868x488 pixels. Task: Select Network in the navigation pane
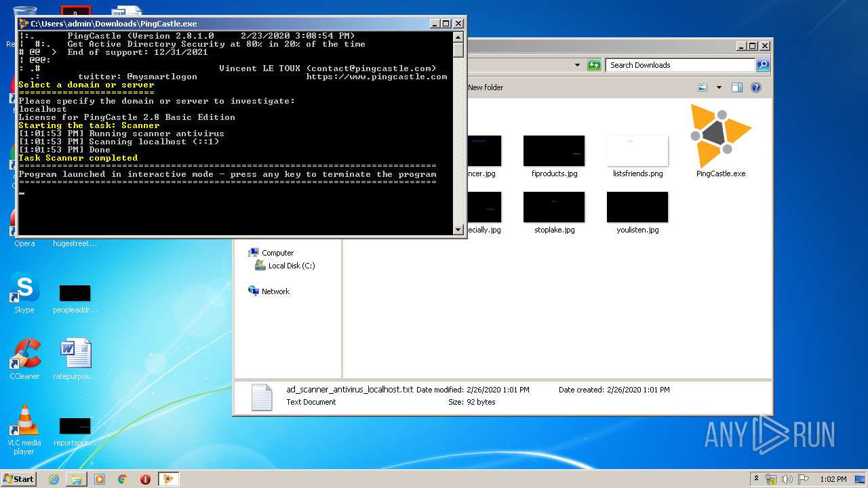point(269,291)
